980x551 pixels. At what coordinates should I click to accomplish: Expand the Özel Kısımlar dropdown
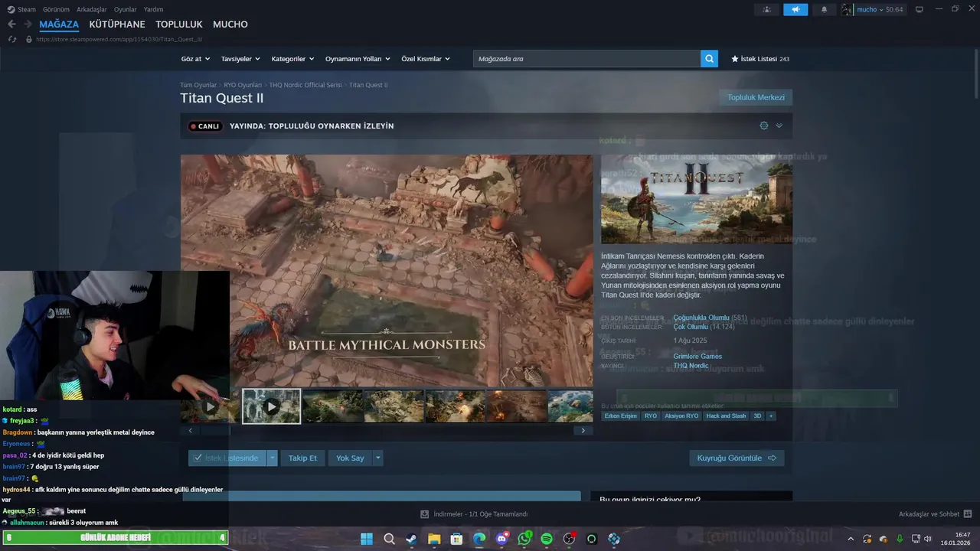[426, 59]
